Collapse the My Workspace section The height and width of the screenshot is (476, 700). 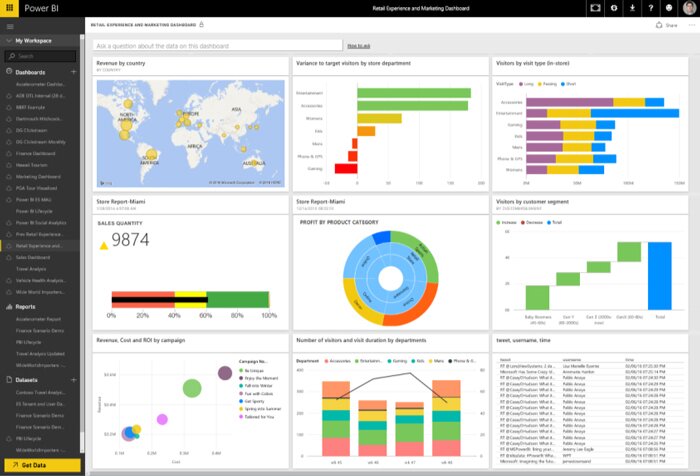[x=9, y=41]
